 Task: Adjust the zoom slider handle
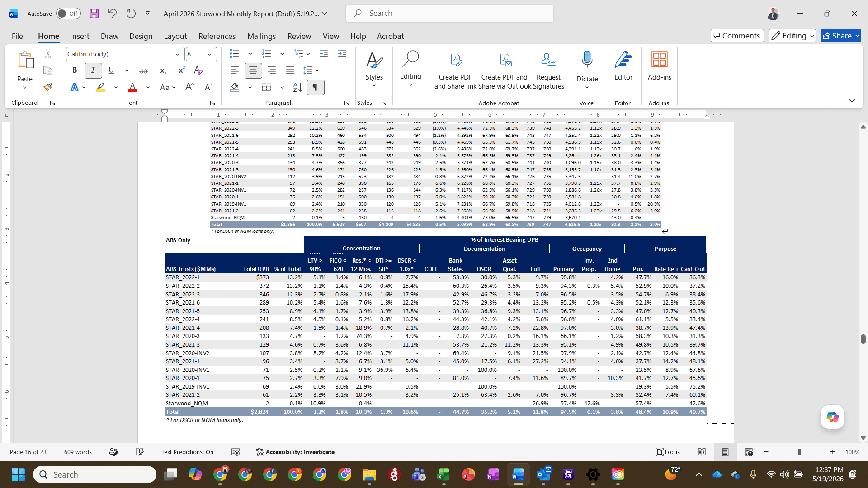click(800, 452)
